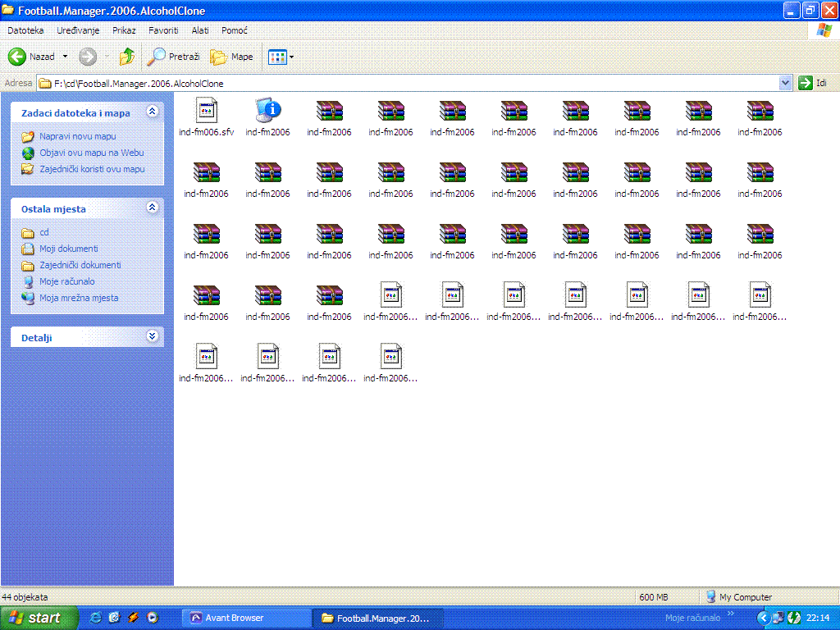Click the Napravi novu mapu link
Viewport: 840px width, 630px height.
click(x=77, y=137)
